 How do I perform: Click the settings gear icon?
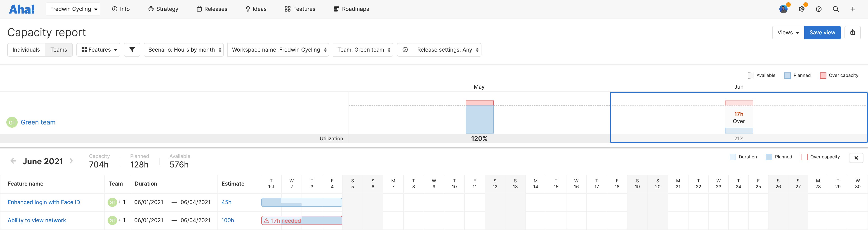point(802,9)
